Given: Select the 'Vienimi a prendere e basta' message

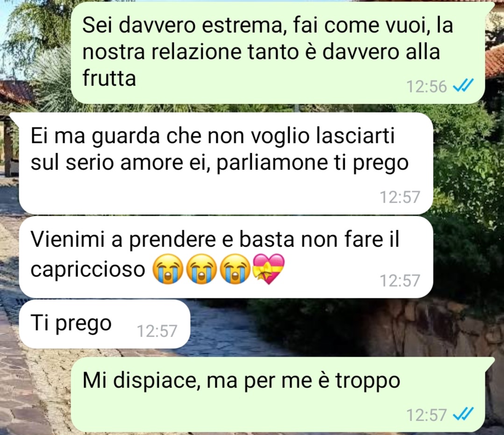Looking at the screenshot, I should point(226,257).
